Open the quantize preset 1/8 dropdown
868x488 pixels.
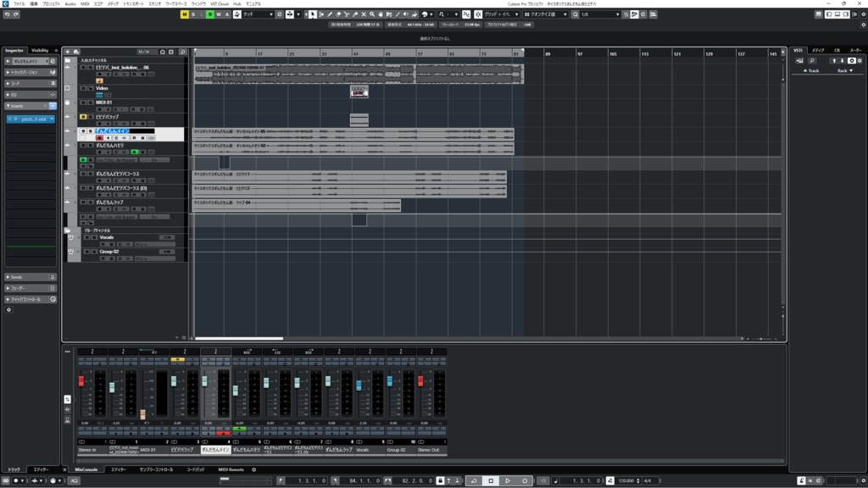click(x=600, y=14)
